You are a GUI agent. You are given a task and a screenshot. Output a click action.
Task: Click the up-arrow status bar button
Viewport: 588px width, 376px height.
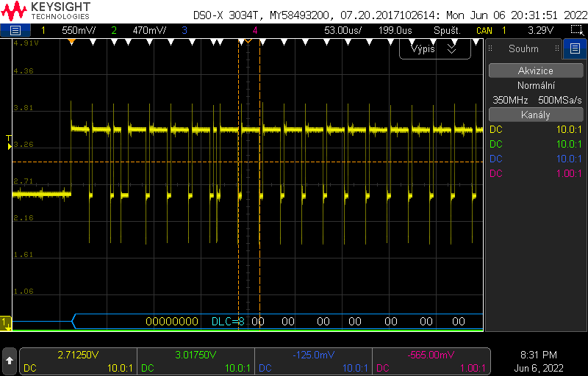tap(10, 361)
